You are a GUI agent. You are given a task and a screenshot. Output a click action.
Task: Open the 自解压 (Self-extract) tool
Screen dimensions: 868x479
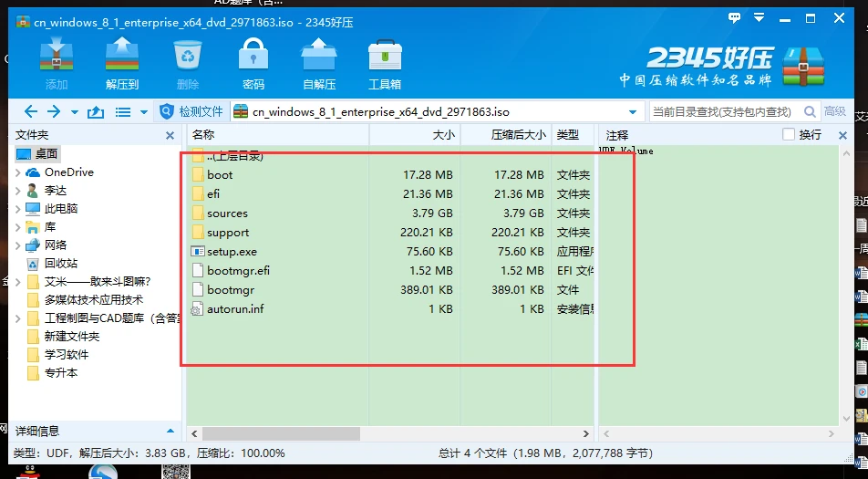tap(318, 62)
